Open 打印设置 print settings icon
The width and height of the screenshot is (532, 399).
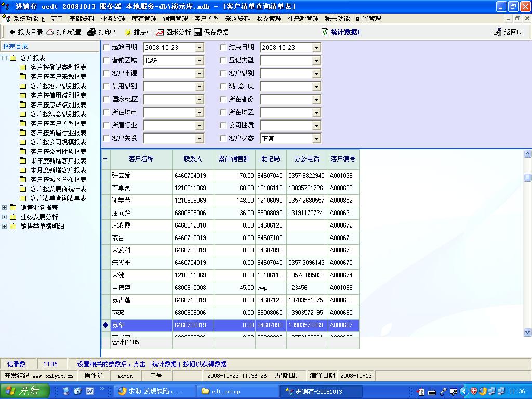click(50, 32)
